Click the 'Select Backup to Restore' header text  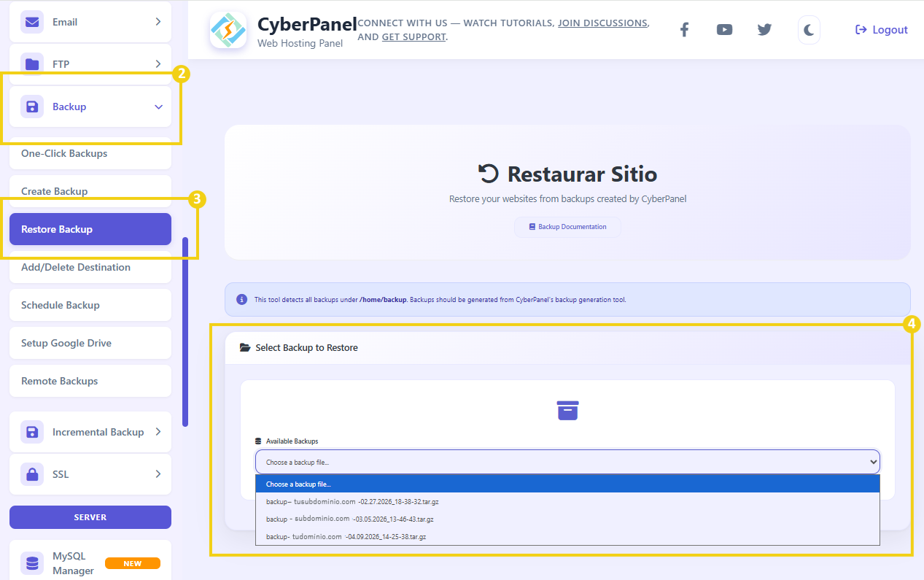pyautogui.click(x=306, y=348)
